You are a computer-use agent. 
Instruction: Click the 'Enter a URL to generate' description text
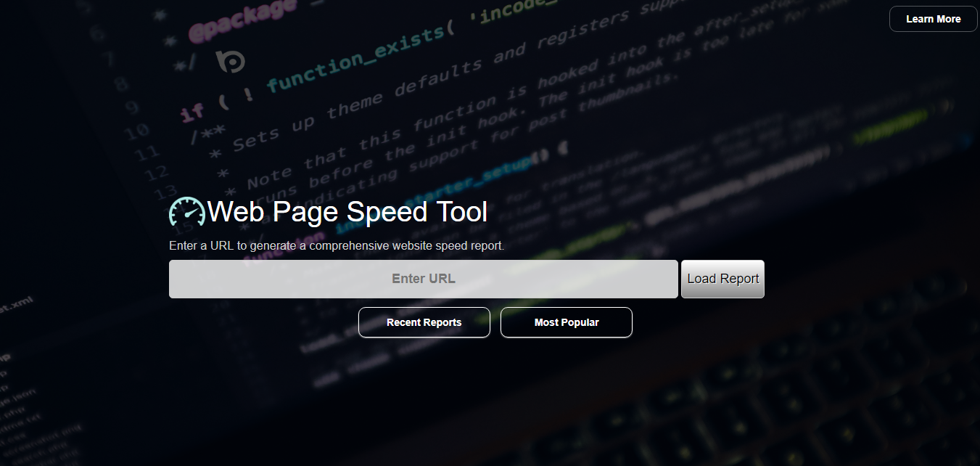tap(337, 245)
